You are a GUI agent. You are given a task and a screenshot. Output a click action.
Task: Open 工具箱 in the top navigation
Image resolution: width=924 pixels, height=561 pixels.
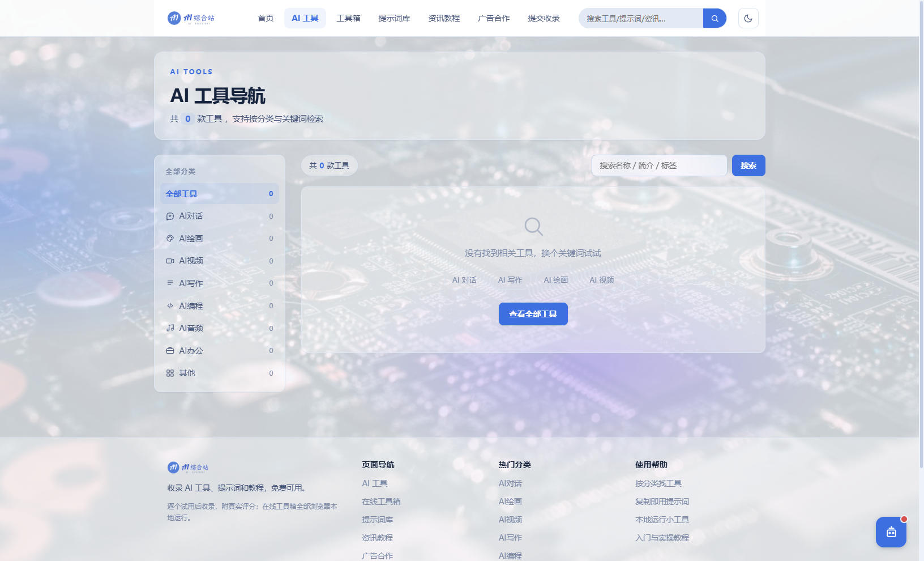coord(348,18)
